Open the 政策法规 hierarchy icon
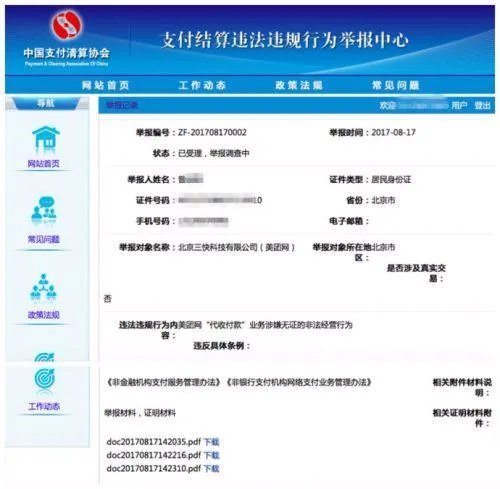500x489 pixels. tap(44, 287)
